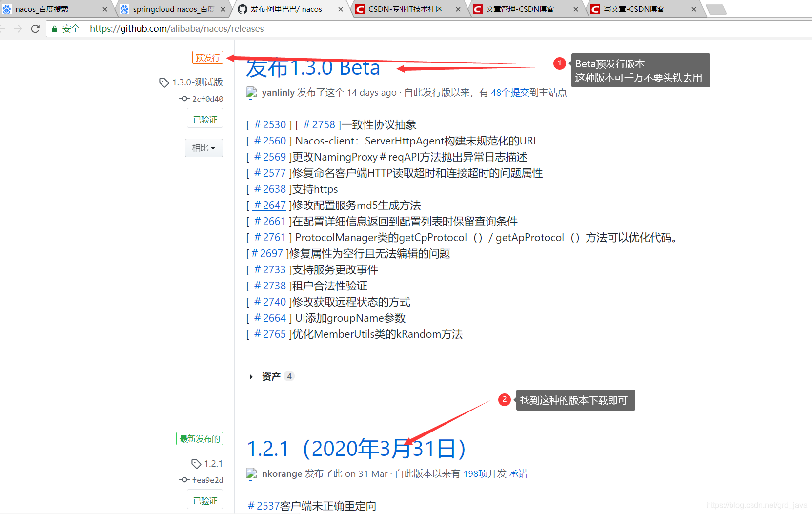
Task: Open nkorange's profile link
Action: pyautogui.click(x=282, y=474)
